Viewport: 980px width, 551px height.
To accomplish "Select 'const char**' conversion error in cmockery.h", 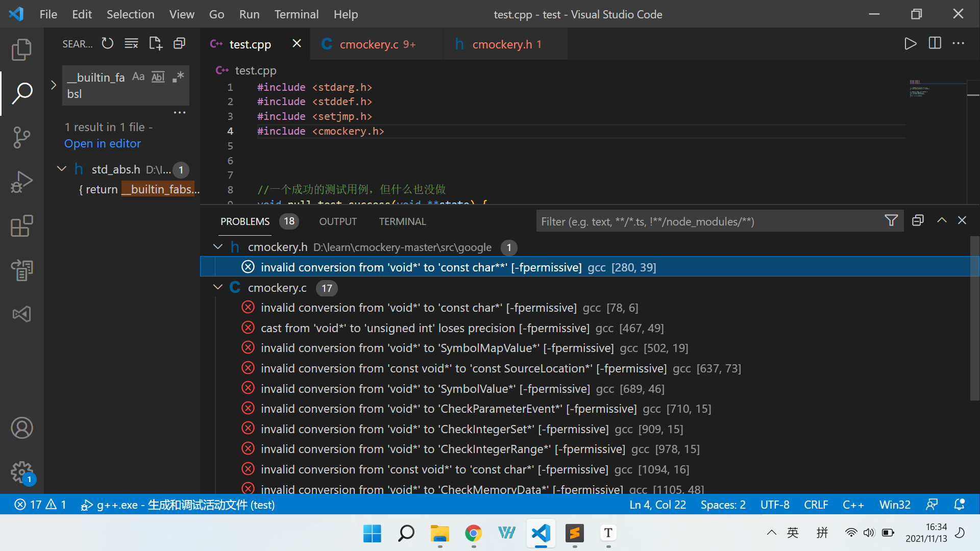I will click(590, 267).
